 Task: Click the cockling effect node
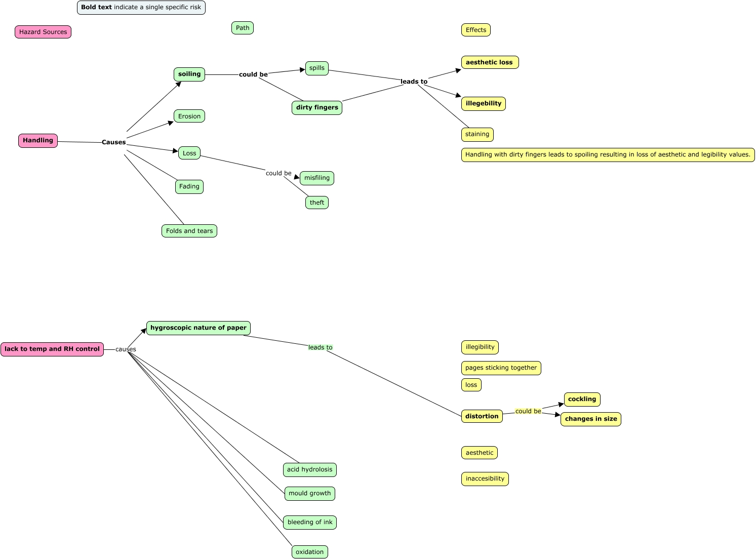click(582, 399)
